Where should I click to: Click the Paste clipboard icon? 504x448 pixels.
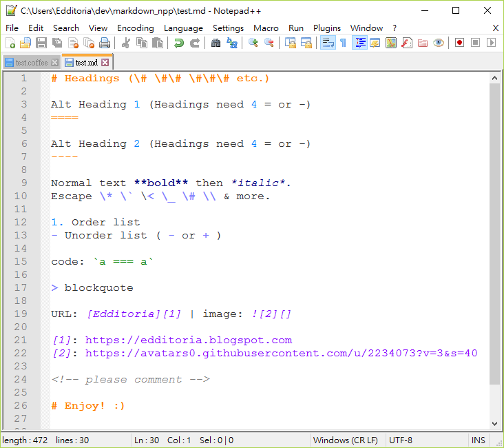pyautogui.click(x=158, y=43)
